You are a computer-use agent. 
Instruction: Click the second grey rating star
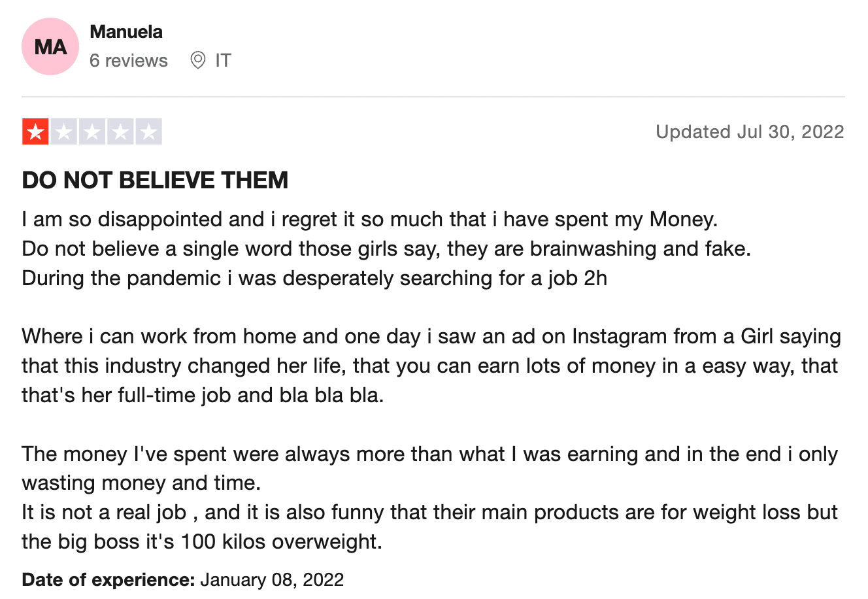point(64,132)
